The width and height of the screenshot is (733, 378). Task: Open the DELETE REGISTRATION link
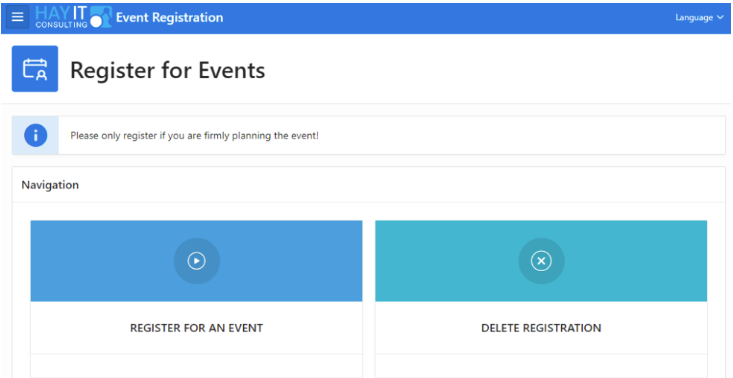[x=541, y=328]
